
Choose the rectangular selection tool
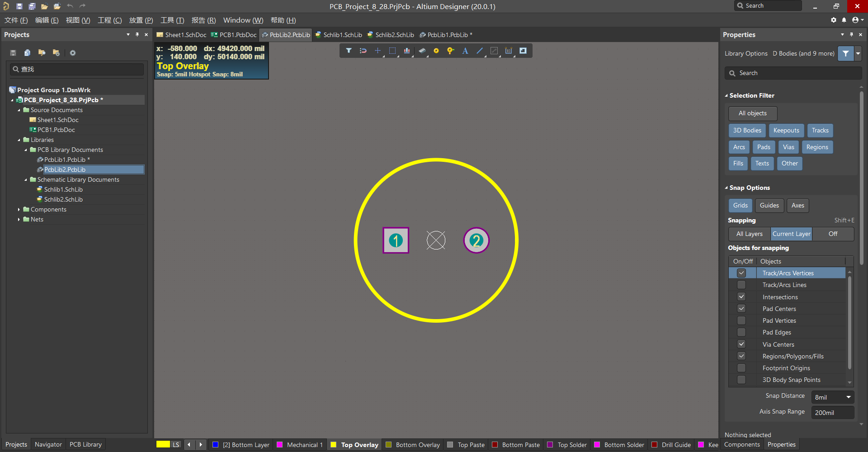click(392, 51)
